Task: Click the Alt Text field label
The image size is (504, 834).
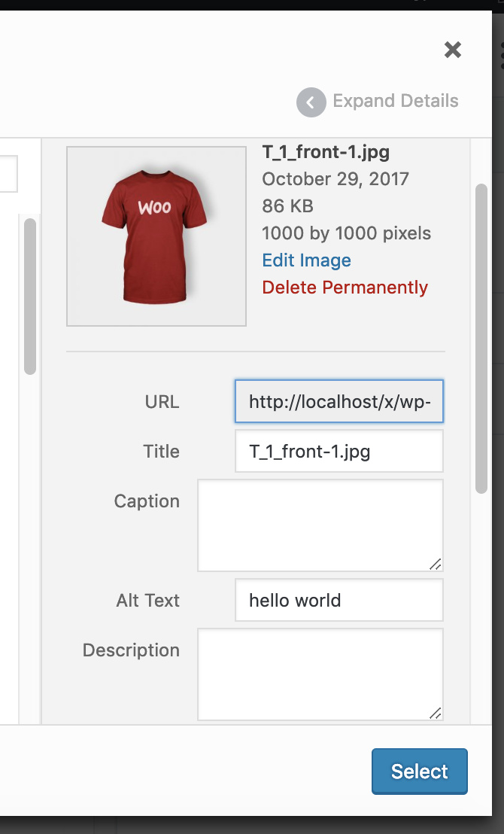Action: tap(147, 601)
